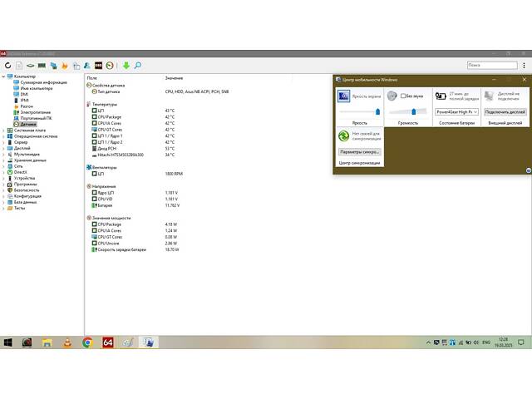Enable the 'Без звука' mute checkbox
Image resolution: width=532 pixels, height=399 pixels.
point(403,96)
